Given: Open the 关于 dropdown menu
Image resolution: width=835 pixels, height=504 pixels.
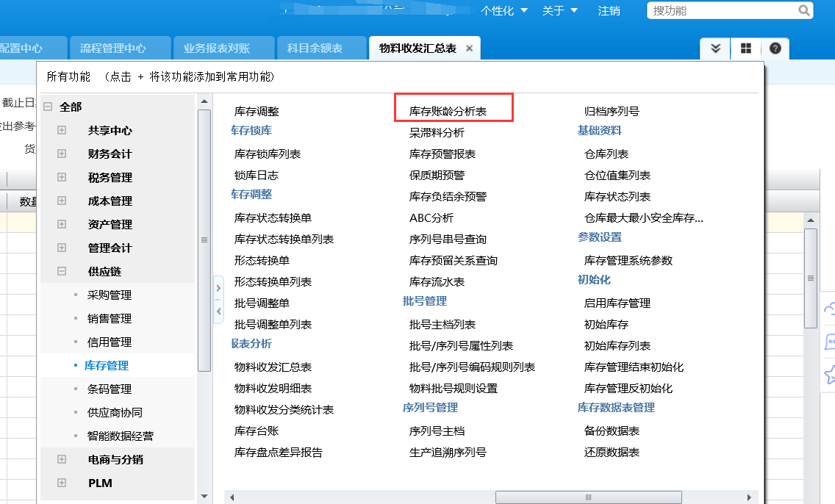Looking at the screenshot, I should 559,11.
